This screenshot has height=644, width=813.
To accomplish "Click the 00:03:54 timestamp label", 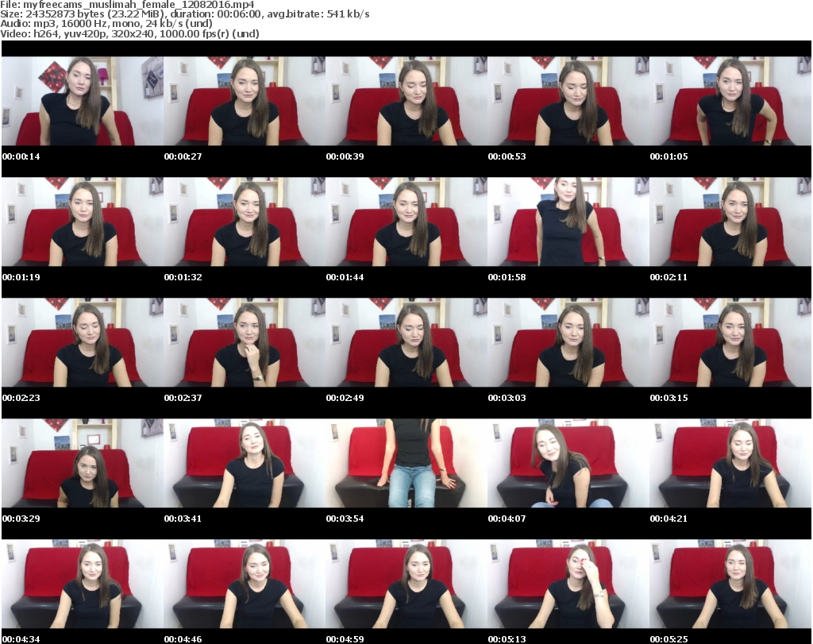I will tap(345, 519).
